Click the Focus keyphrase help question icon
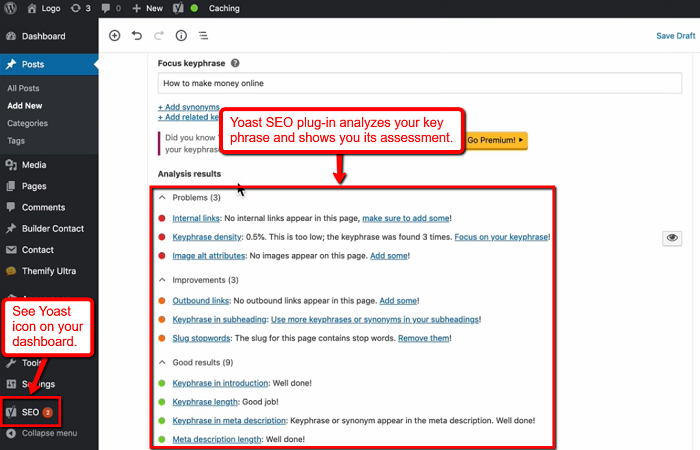 pyautogui.click(x=235, y=63)
